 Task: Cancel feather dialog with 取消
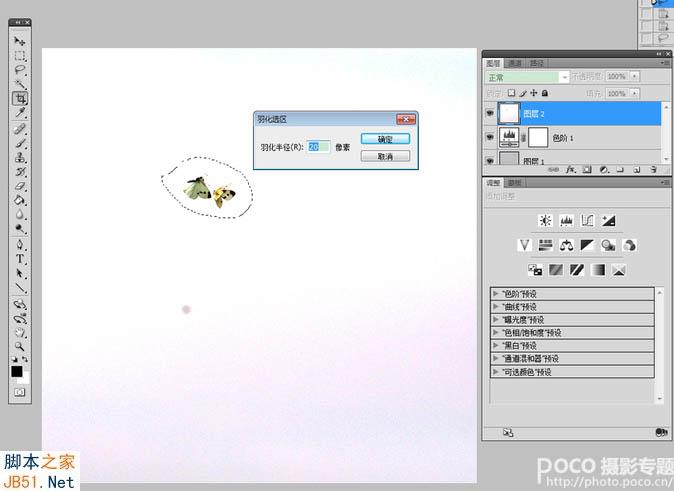click(385, 156)
